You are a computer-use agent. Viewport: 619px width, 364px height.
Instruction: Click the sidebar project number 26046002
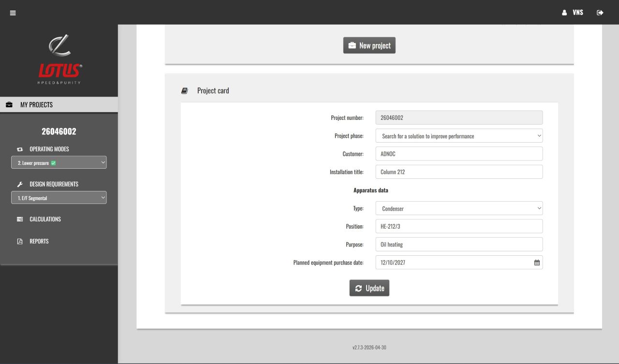59,131
